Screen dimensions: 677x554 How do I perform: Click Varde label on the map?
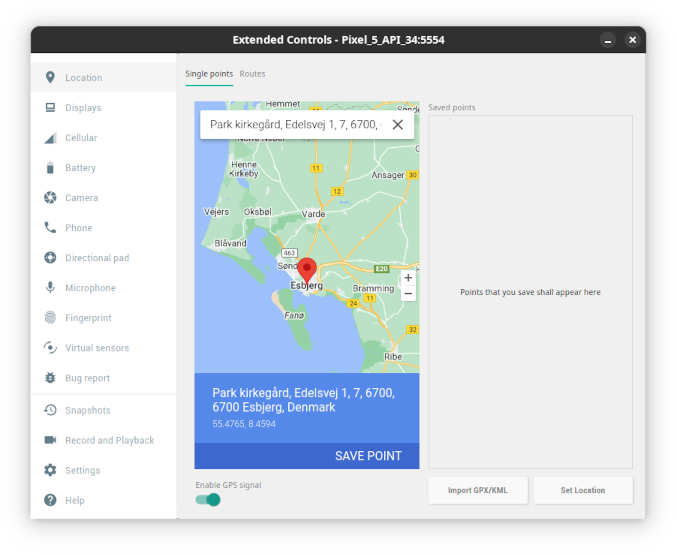[x=313, y=214]
